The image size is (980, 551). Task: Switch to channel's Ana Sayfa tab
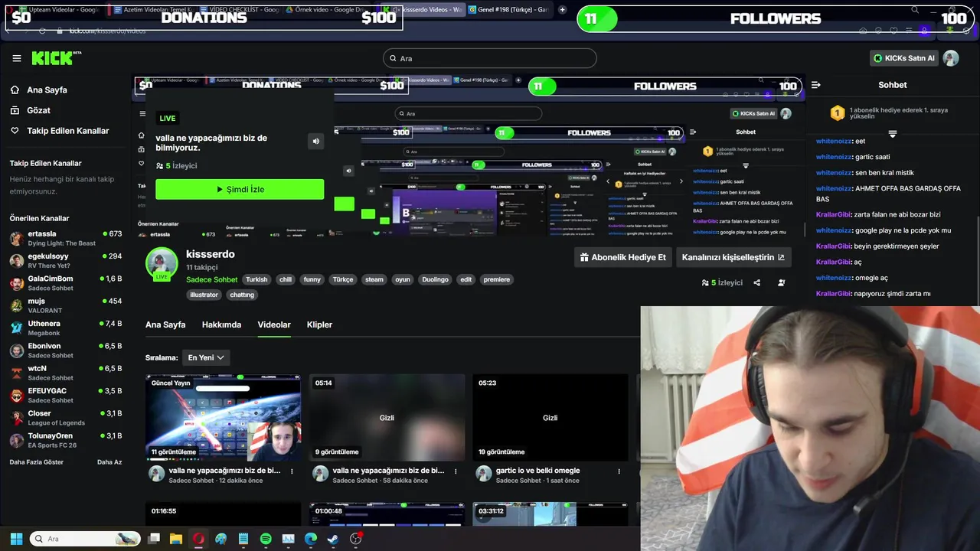(x=165, y=324)
